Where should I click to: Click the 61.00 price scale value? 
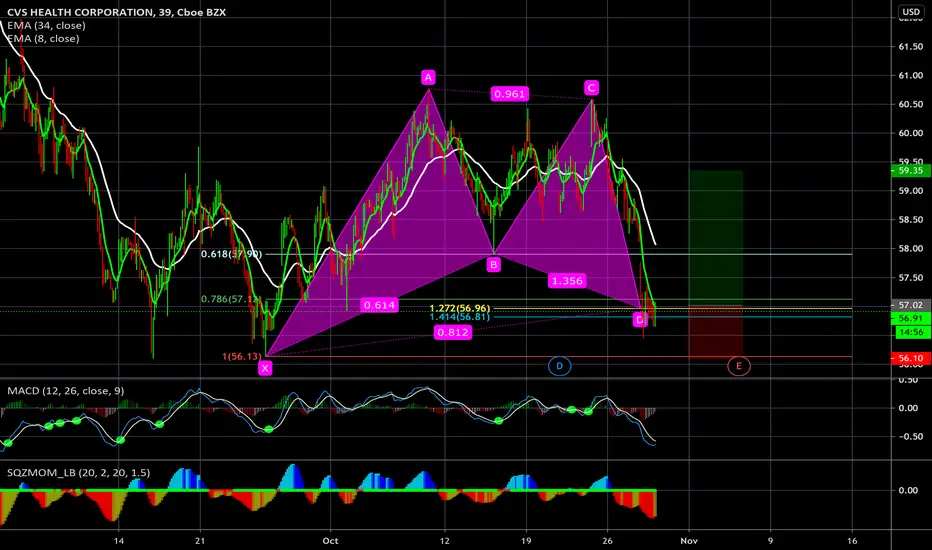[911, 76]
